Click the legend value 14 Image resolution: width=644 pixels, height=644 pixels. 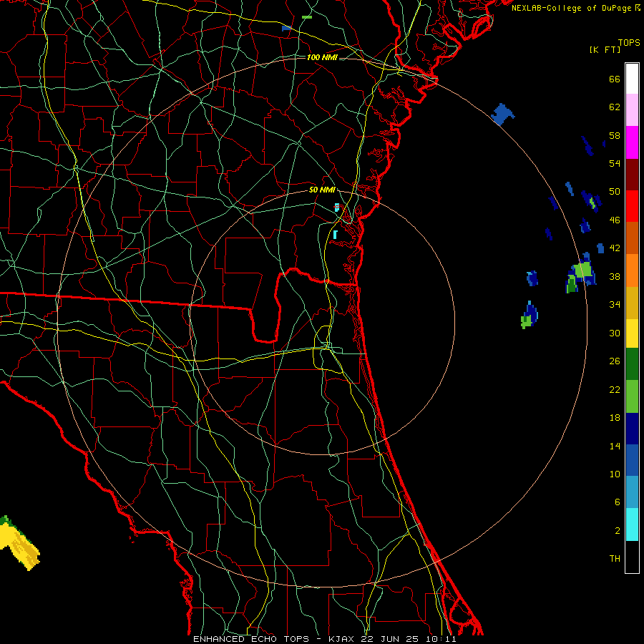click(615, 446)
